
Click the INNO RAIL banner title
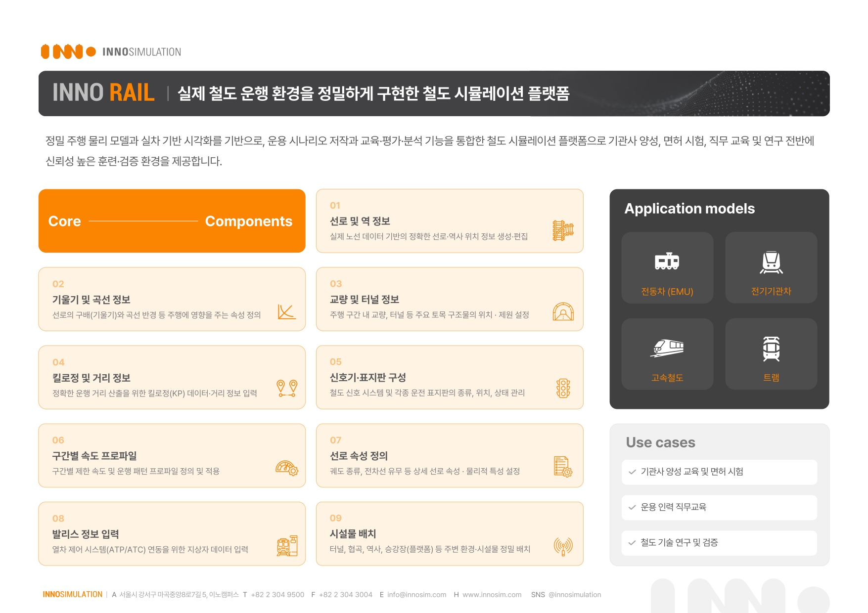(103, 93)
